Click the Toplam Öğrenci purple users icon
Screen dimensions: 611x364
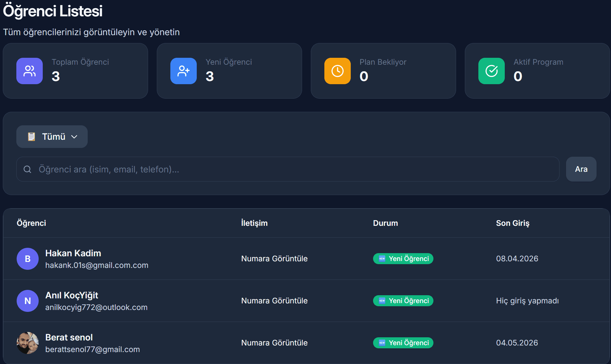(30, 71)
